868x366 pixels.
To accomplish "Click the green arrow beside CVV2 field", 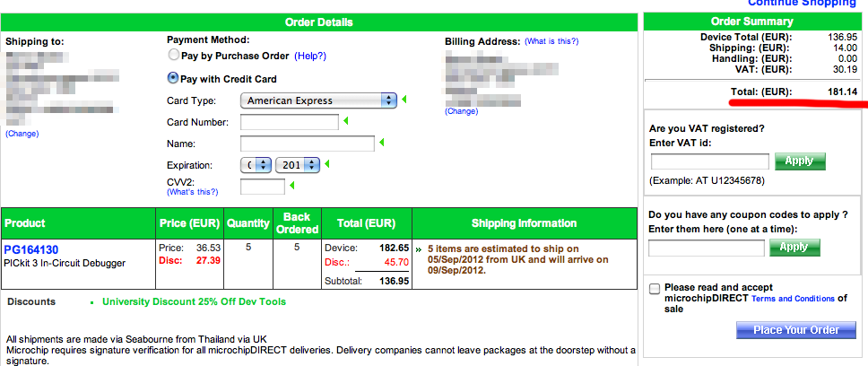I will tap(292, 186).
